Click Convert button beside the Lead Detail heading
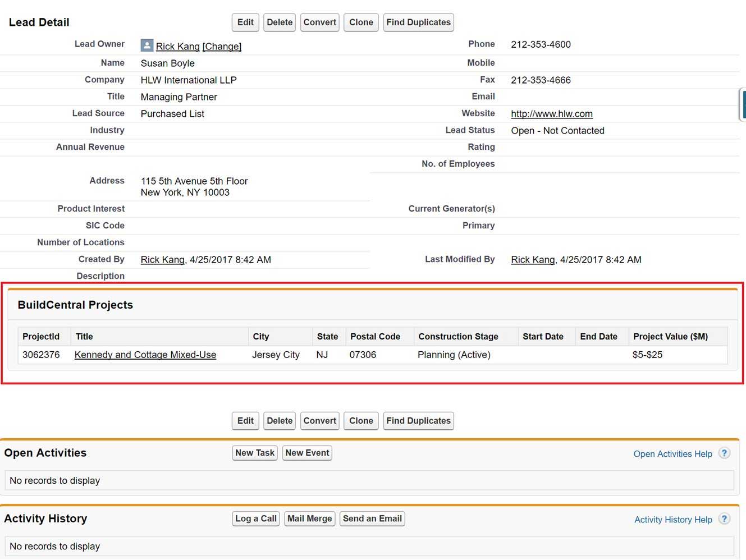 coord(319,22)
